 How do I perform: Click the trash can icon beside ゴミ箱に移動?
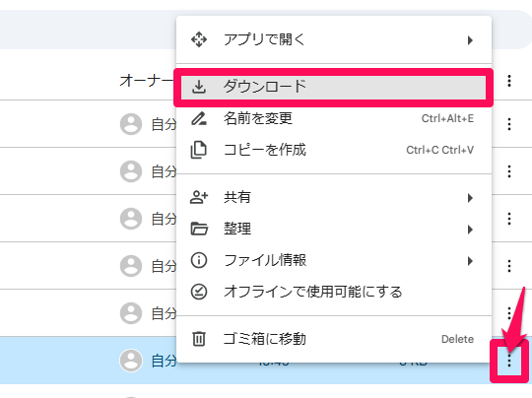199,339
